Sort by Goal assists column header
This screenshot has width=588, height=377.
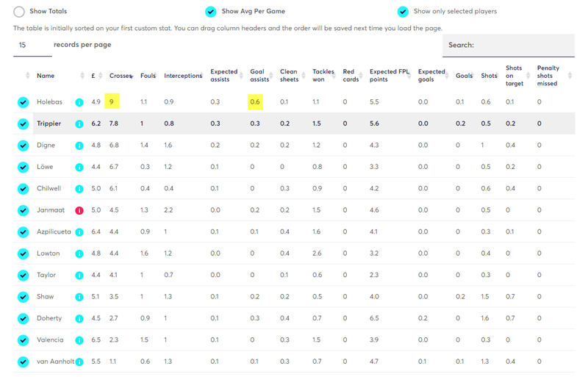[259, 76]
